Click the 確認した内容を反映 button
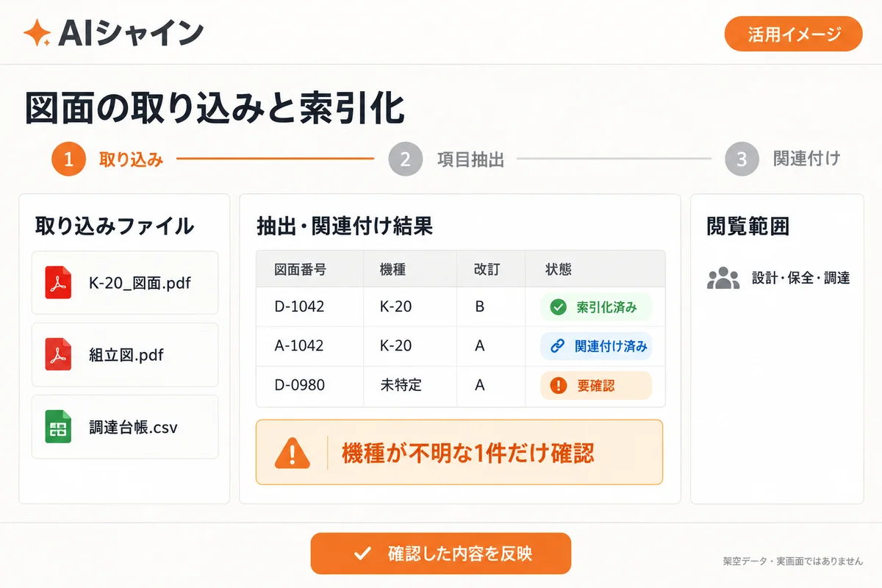This screenshot has width=882, height=588. 441,553
